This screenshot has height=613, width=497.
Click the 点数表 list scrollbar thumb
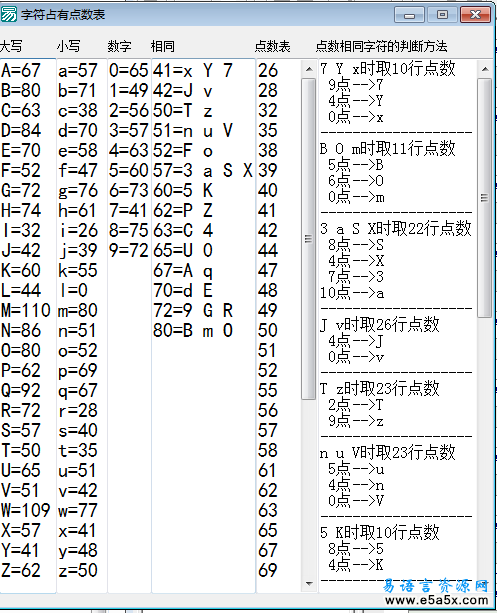point(309,238)
